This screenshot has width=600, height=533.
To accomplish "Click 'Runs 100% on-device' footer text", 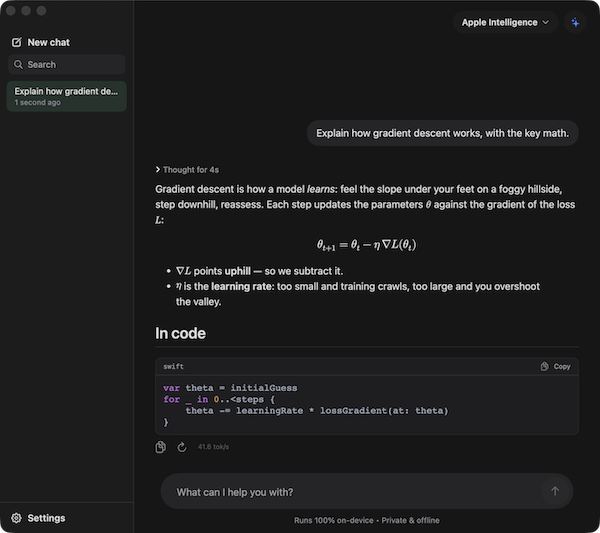I will (334, 520).
